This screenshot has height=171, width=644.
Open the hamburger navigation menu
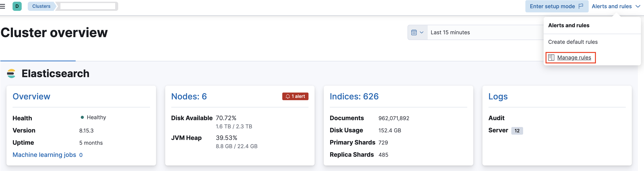(x=2, y=6)
